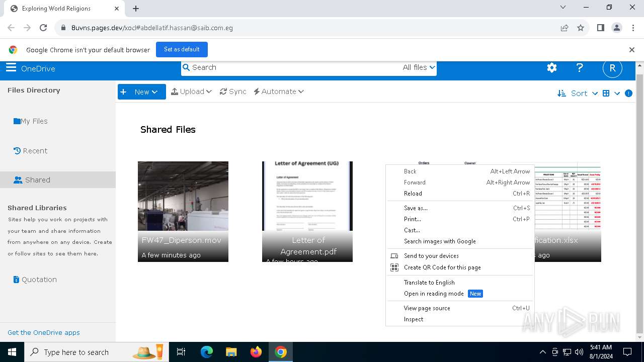This screenshot has width=644, height=362.
Task: Launch Microsoft Edge from the taskbar
Action: click(x=207, y=352)
